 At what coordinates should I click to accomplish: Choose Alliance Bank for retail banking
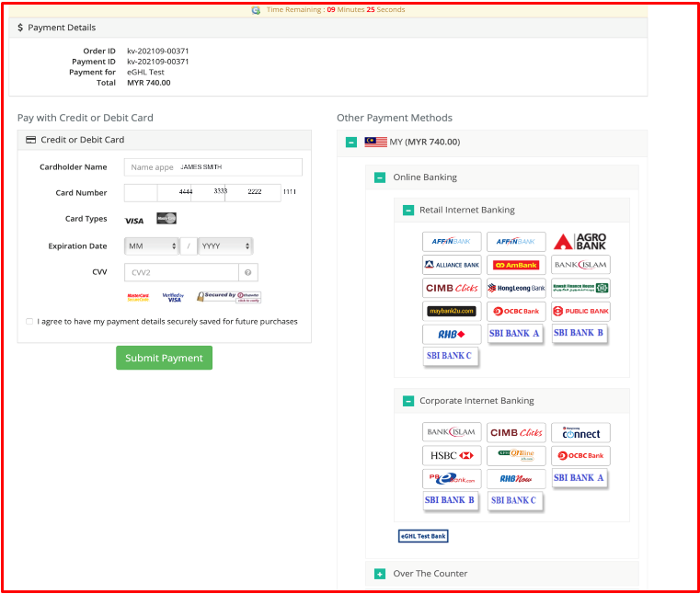[452, 265]
